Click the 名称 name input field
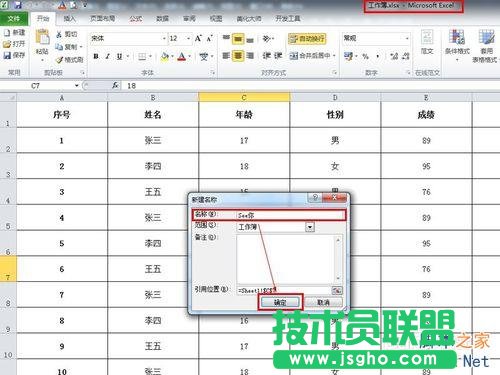The width and height of the screenshot is (500, 375). 290,215
